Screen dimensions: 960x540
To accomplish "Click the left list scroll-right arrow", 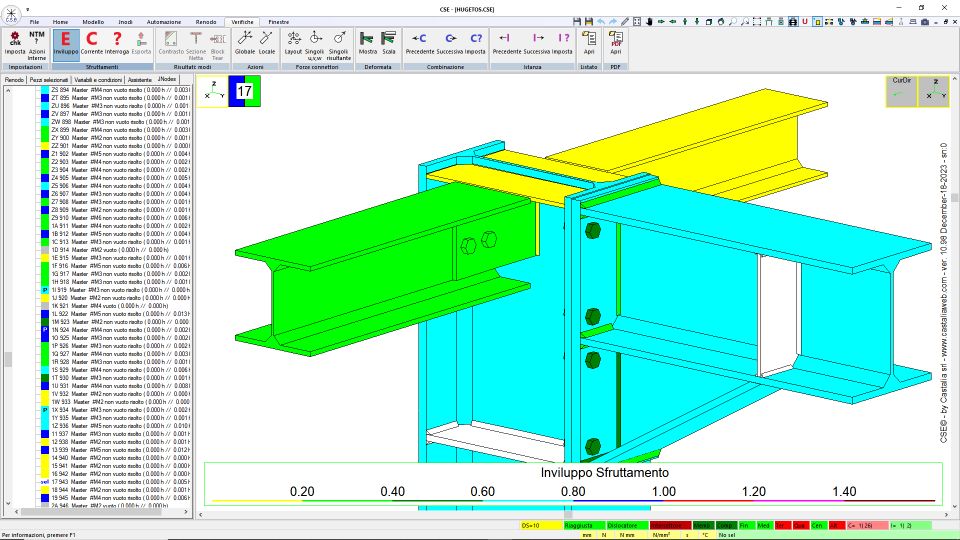I will (x=187, y=511).
